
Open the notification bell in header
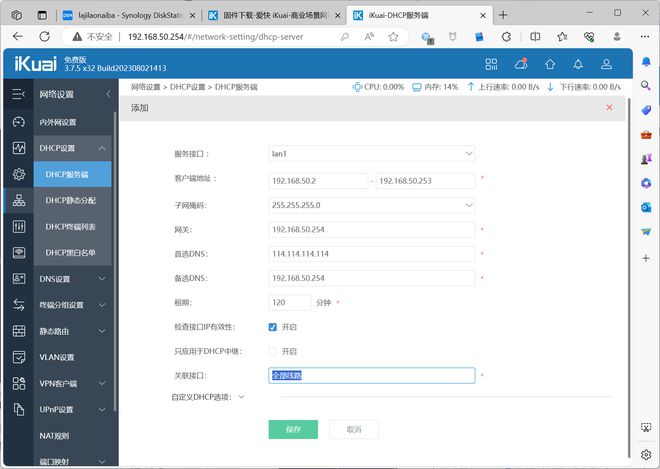pos(577,63)
